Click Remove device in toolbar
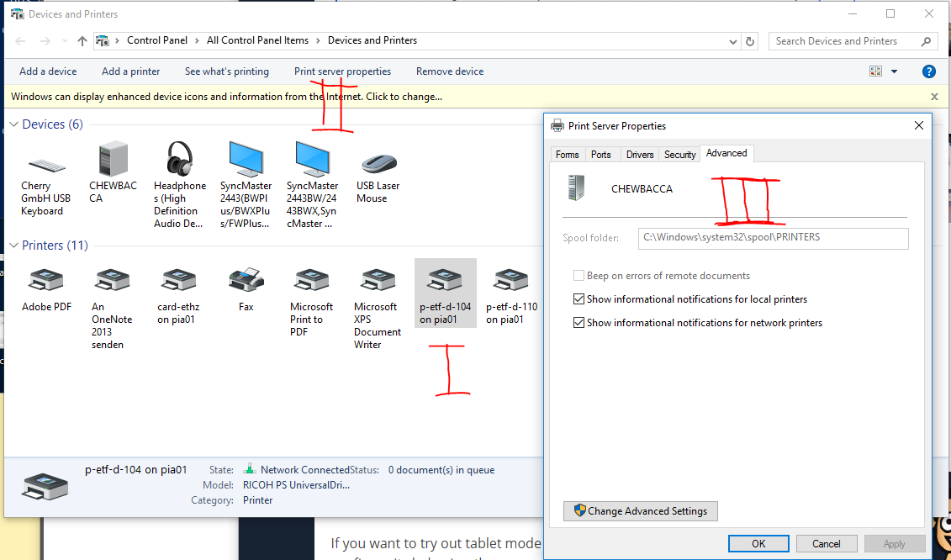 tap(450, 71)
